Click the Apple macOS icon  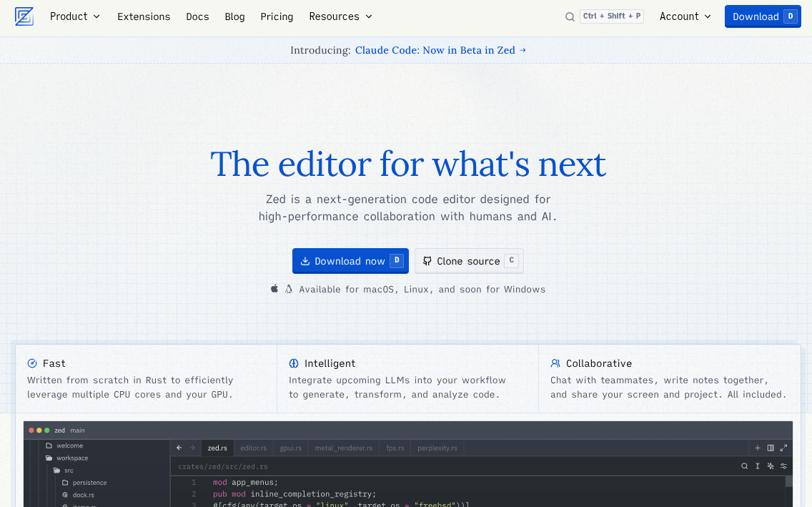pyautogui.click(x=274, y=288)
